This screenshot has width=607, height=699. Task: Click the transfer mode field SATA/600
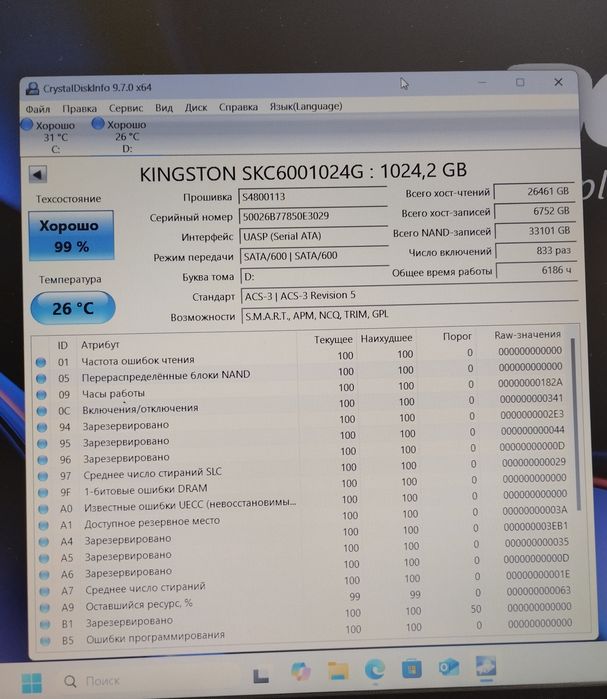(314, 255)
